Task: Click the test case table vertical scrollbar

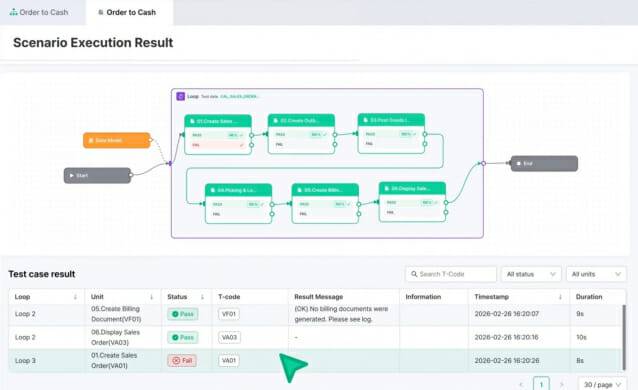Action: click(x=624, y=337)
